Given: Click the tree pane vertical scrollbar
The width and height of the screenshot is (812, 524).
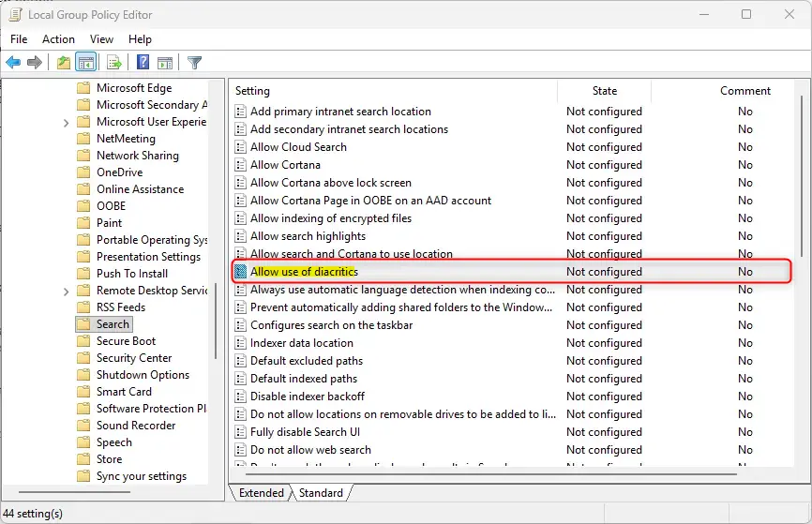Looking at the screenshot, I should pos(216,321).
